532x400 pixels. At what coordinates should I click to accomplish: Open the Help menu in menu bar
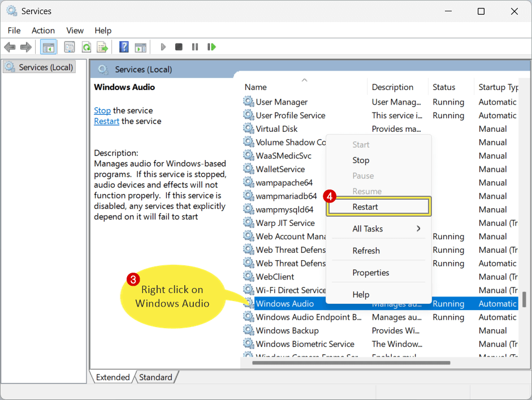103,31
